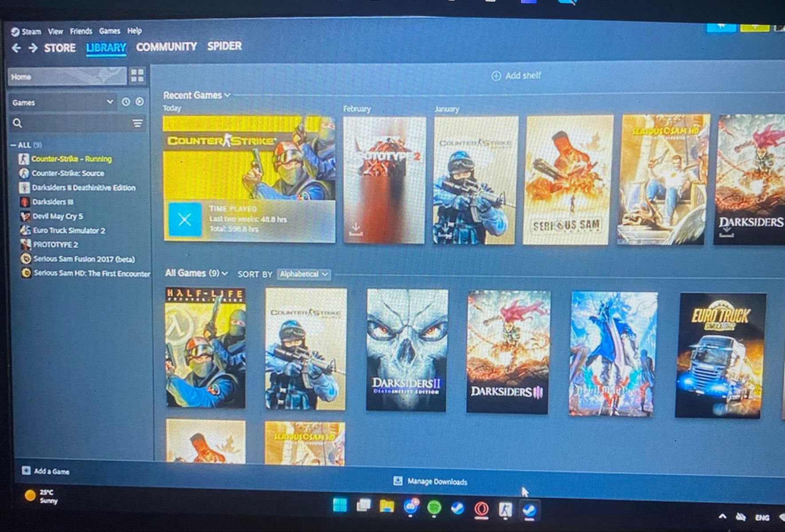Click the library search field
The image size is (785, 532).
coord(73,123)
